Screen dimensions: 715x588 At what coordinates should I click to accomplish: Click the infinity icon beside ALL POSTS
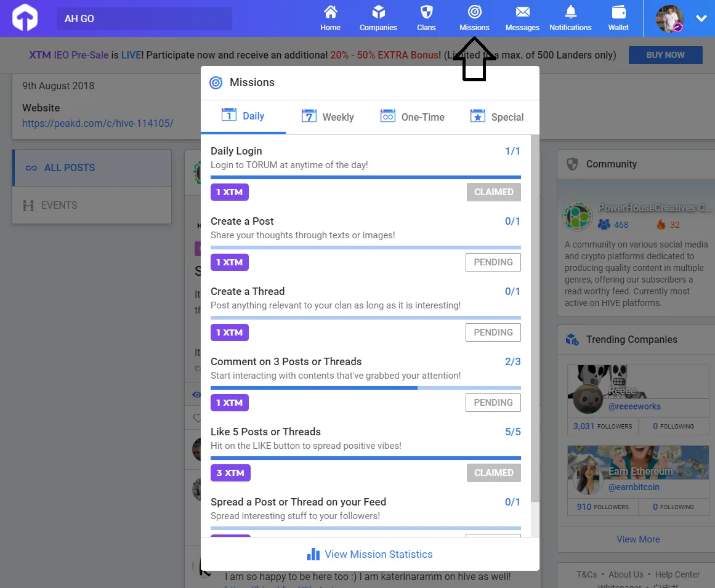pos(31,168)
